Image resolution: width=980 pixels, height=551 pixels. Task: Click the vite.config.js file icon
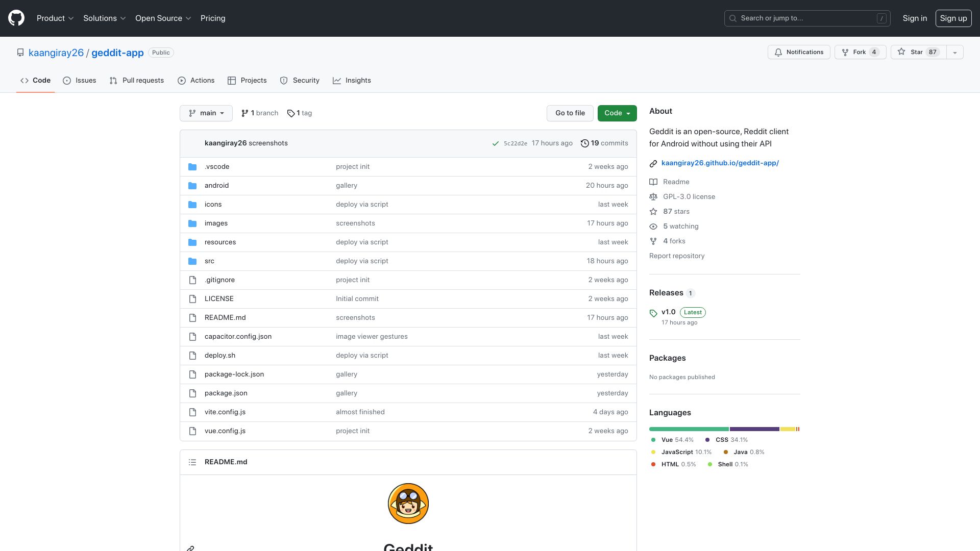click(192, 412)
